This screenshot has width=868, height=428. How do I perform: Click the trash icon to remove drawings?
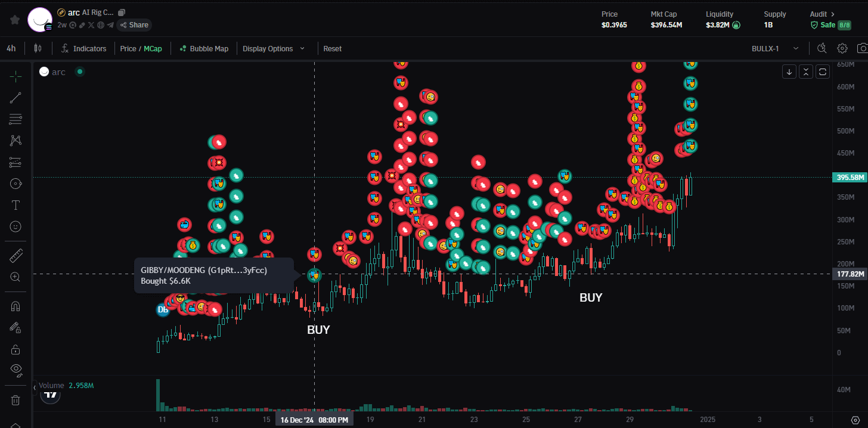[16, 400]
